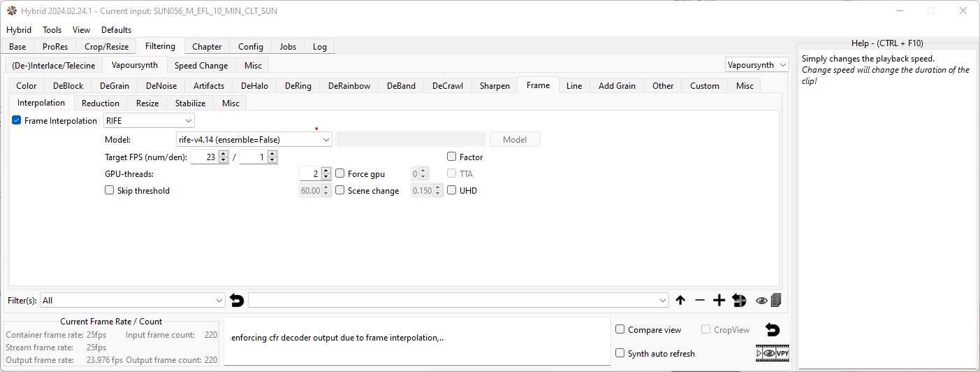Click the Target FPS numerator field

[x=204, y=158]
